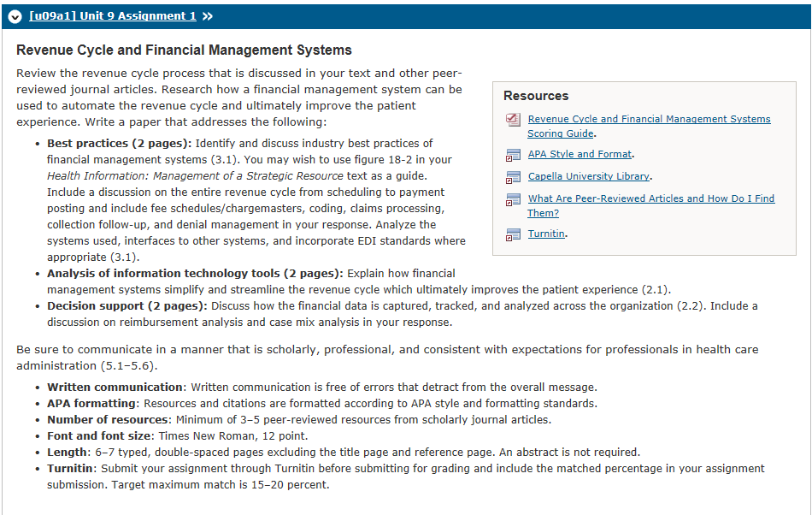The image size is (812, 515).
Task: Click the Decision support (2 pages) bold text
Action: click(x=127, y=306)
